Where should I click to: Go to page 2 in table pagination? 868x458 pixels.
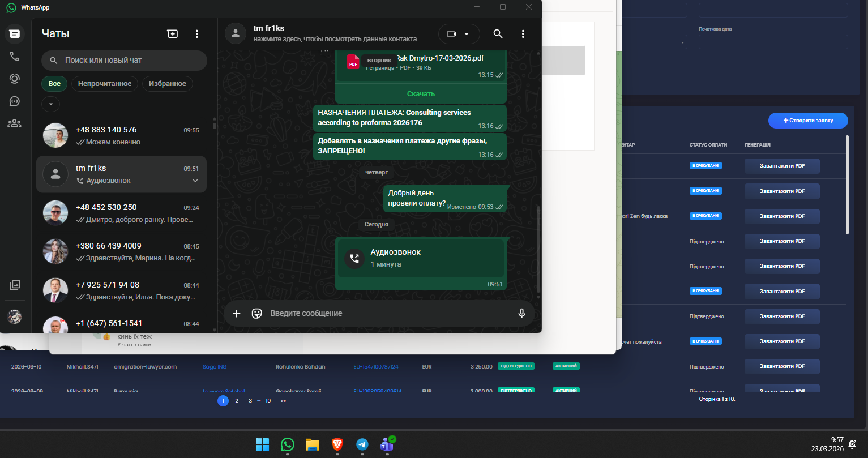(x=237, y=401)
